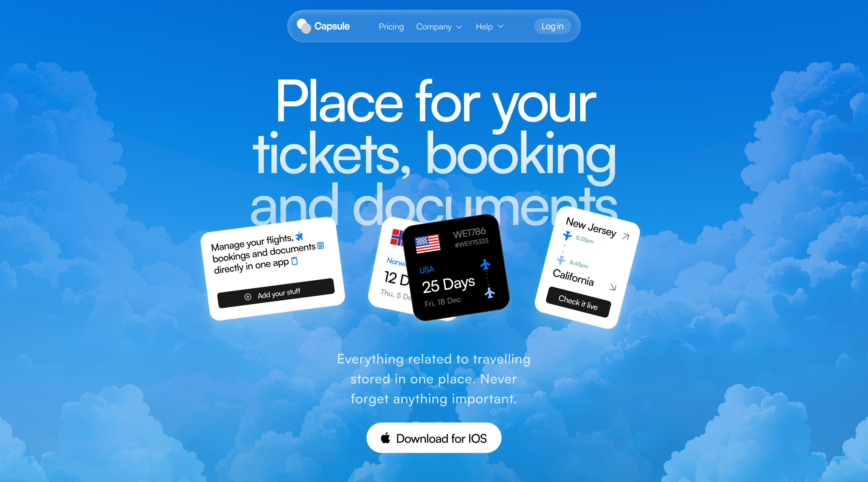This screenshot has width=868, height=482.
Task: Click the up-right arrow beside New Jersey
Action: (625, 237)
